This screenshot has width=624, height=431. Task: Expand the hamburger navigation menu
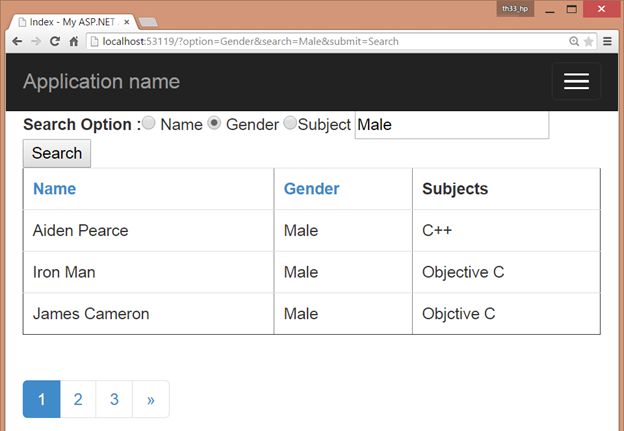576,81
